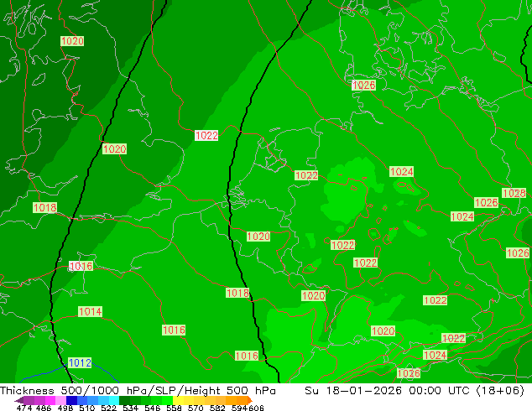The height and width of the screenshot is (411, 532).
Task: Click legend value 522
Action: coord(108,408)
